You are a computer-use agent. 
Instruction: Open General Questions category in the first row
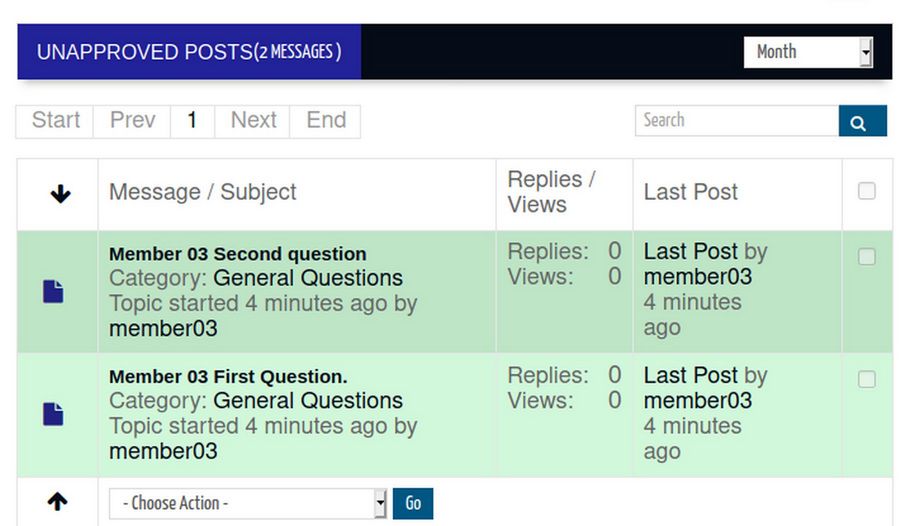(x=308, y=278)
